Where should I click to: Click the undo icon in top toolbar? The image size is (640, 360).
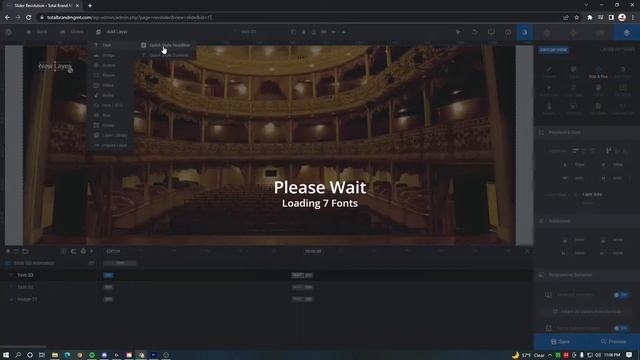[475, 32]
